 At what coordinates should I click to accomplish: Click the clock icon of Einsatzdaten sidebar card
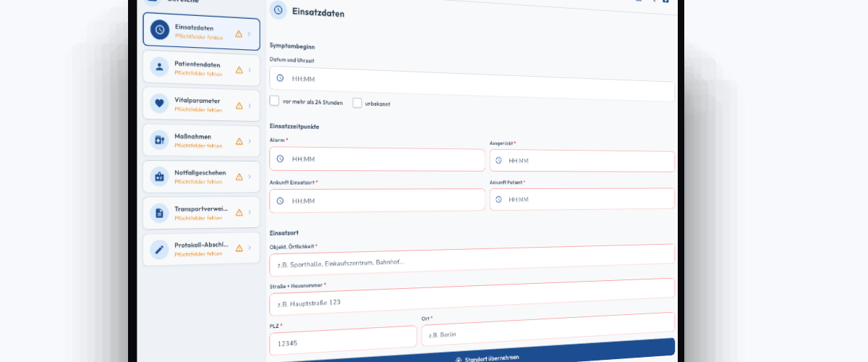pos(159,30)
